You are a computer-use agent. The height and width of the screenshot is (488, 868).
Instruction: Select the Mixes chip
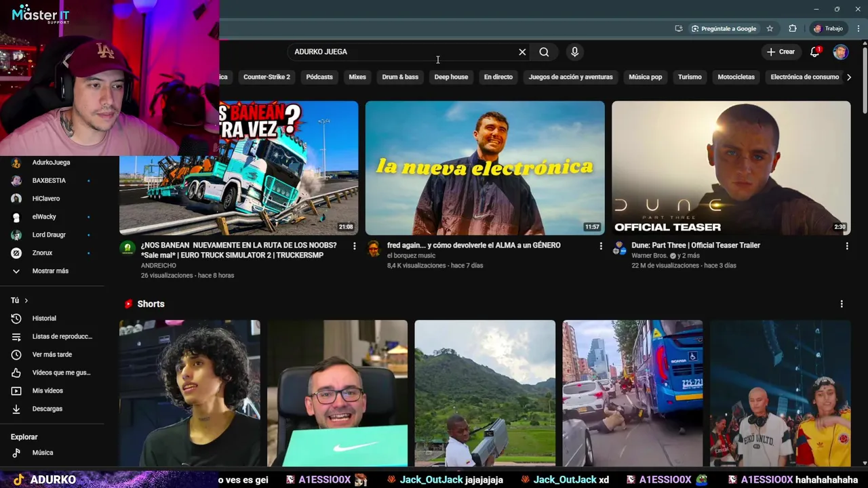pyautogui.click(x=357, y=77)
